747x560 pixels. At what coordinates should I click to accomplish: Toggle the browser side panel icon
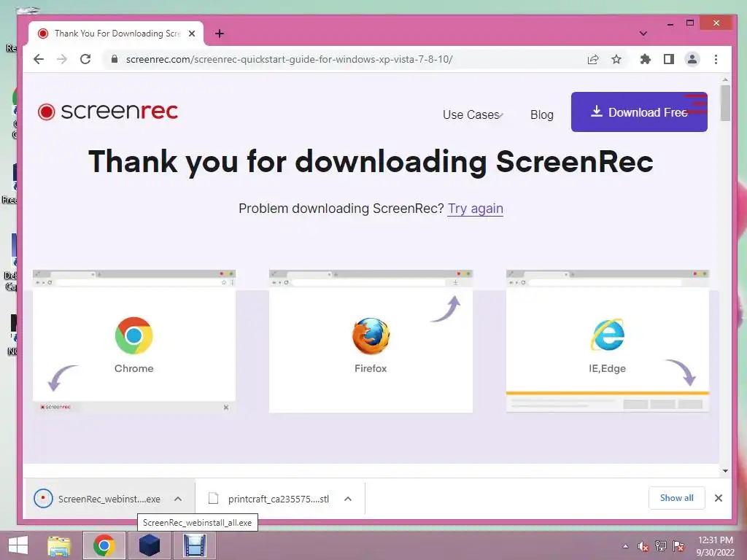pos(669,59)
